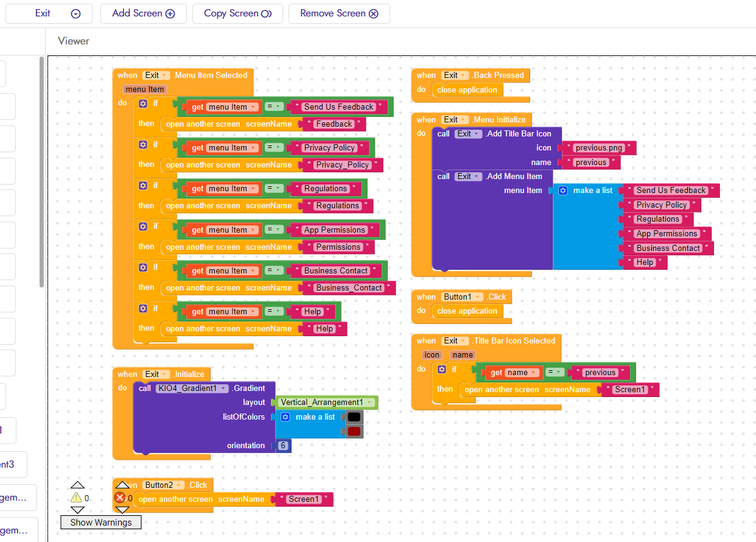The image size is (756, 542).
Task: Click the Remove Screen button
Action: [339, 13]
